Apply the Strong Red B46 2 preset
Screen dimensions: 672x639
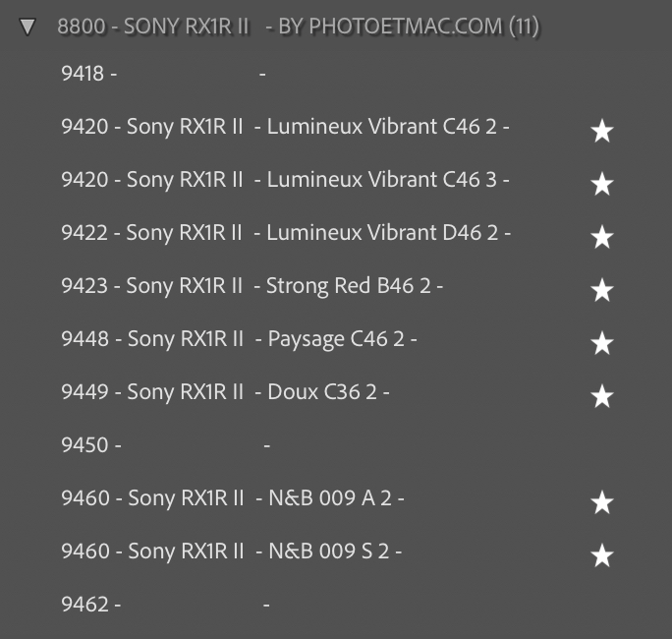click(x=252, y=286)
